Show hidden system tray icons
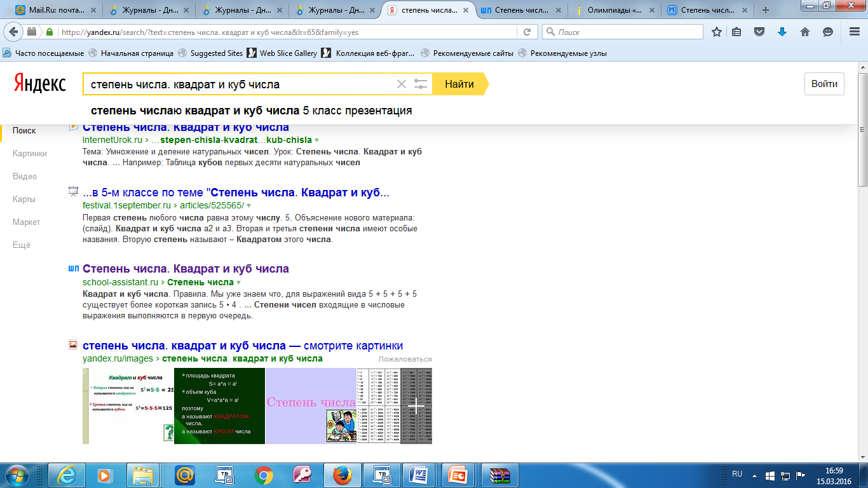 pos(754,475)
